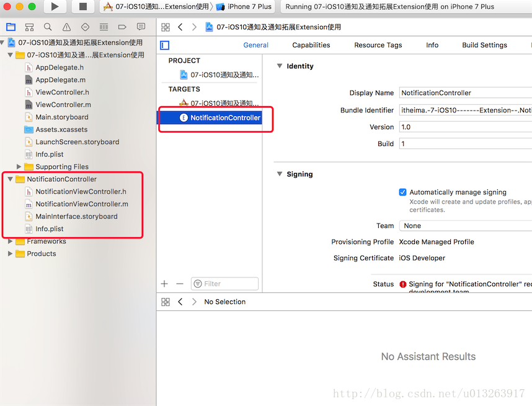Collapse the main app group folder triangle

pyautogui.click(x=10, y=55)
